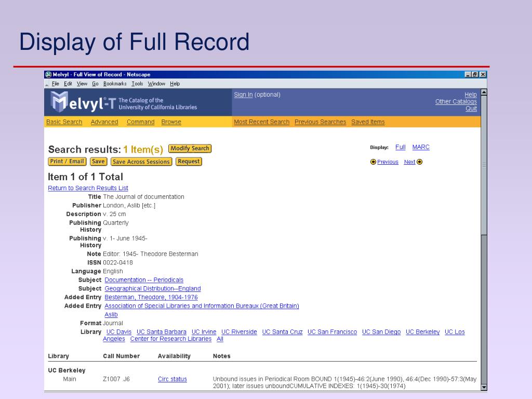Open the Tools menu
Image resolution: width=532 pixels, height=399 pixels.
(x=137, y=84)
